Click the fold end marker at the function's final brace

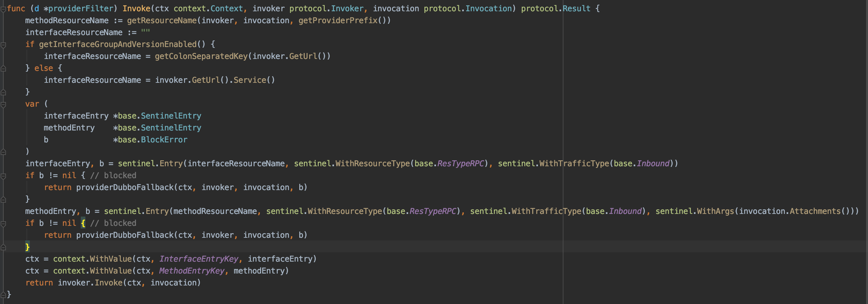[3, 295]
